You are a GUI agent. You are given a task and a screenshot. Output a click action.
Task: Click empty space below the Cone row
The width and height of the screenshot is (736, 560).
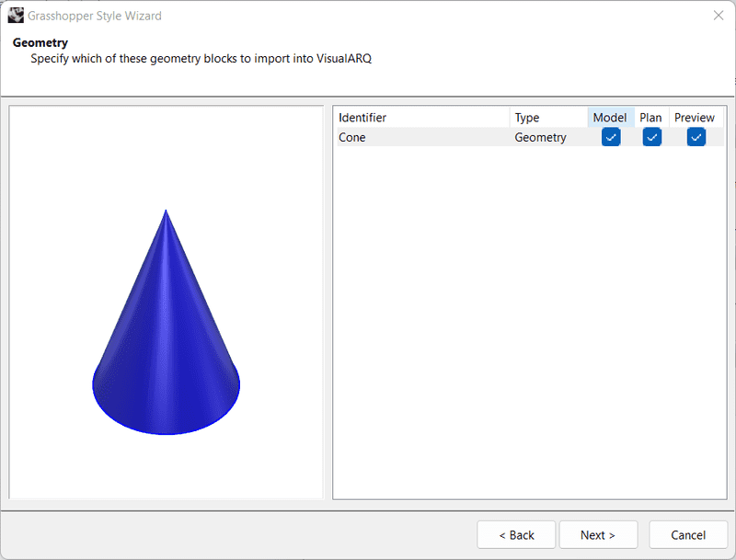(529, 322)
